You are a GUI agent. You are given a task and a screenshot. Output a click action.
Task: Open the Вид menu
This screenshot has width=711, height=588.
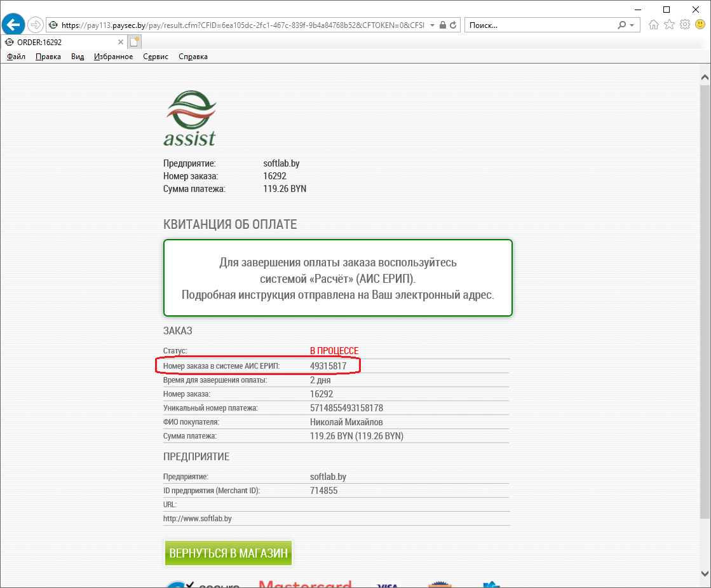tap(78, 57)
